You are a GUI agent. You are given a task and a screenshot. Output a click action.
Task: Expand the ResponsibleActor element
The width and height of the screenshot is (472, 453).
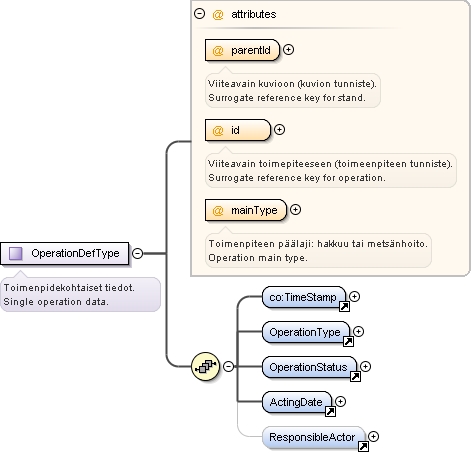373,436
